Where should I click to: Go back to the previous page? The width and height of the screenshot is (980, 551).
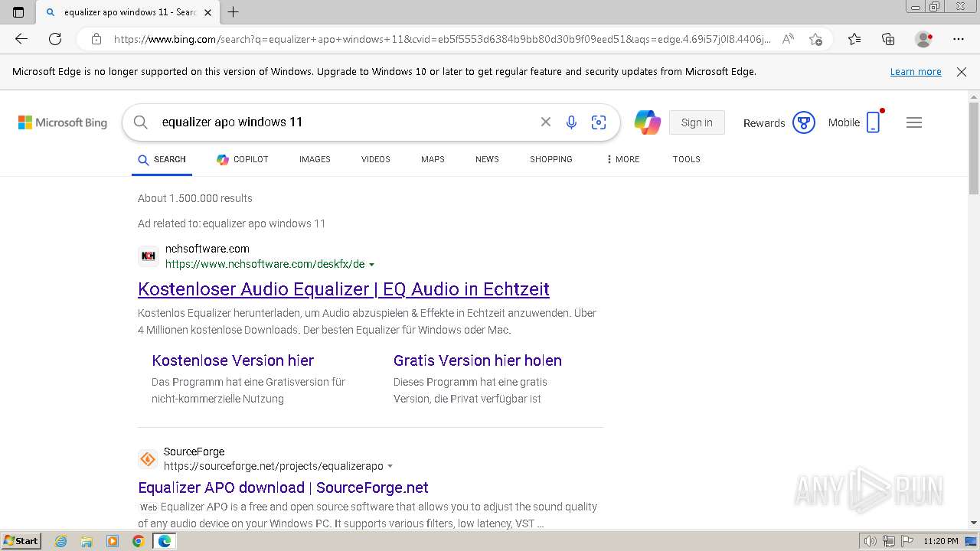tap(21, 39)
